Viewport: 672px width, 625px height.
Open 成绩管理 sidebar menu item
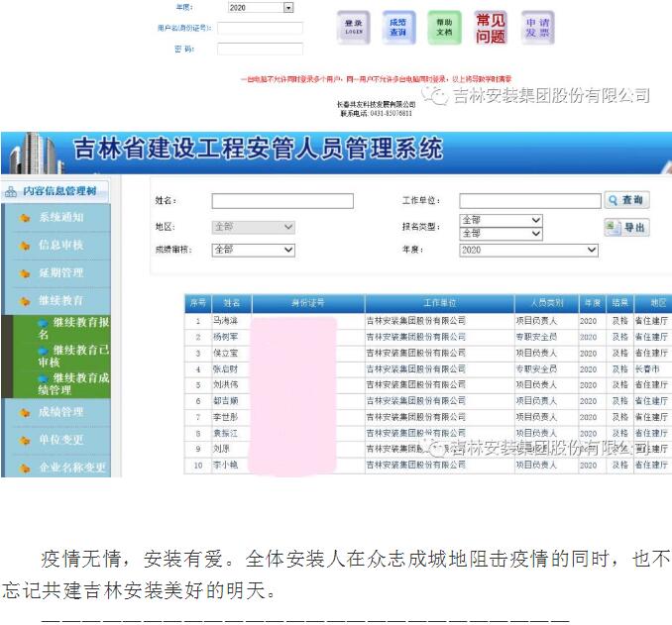(60, 412)
